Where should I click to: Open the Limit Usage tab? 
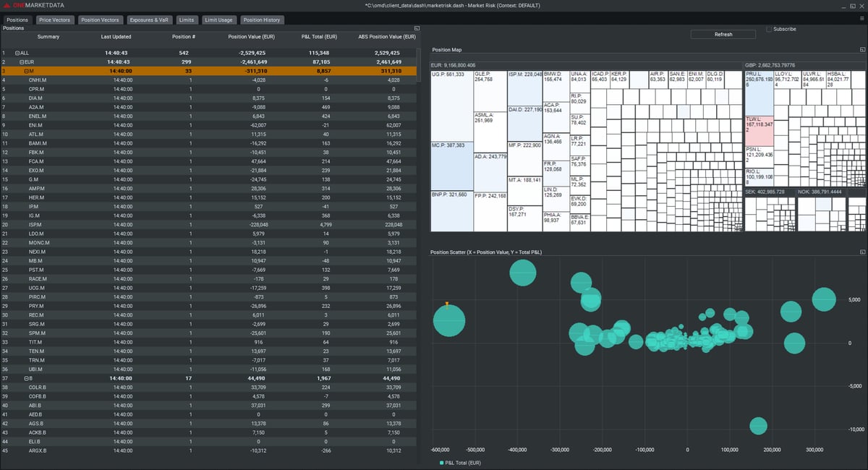tap(218, 20)
